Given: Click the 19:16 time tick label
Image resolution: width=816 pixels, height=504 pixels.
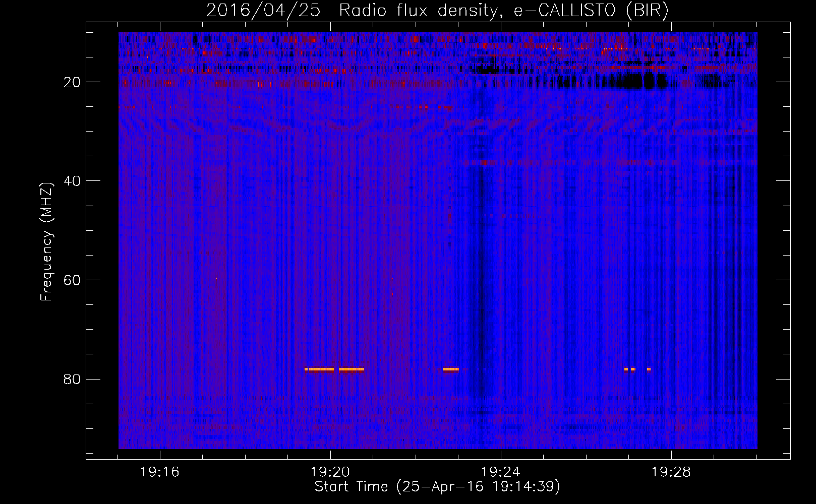Looking at the screenshot, I should coord(160,472).
